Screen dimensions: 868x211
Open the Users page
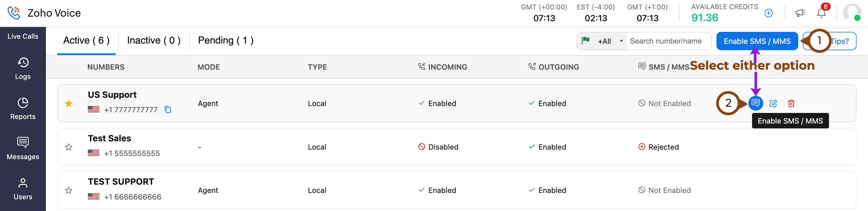[23, 189]
